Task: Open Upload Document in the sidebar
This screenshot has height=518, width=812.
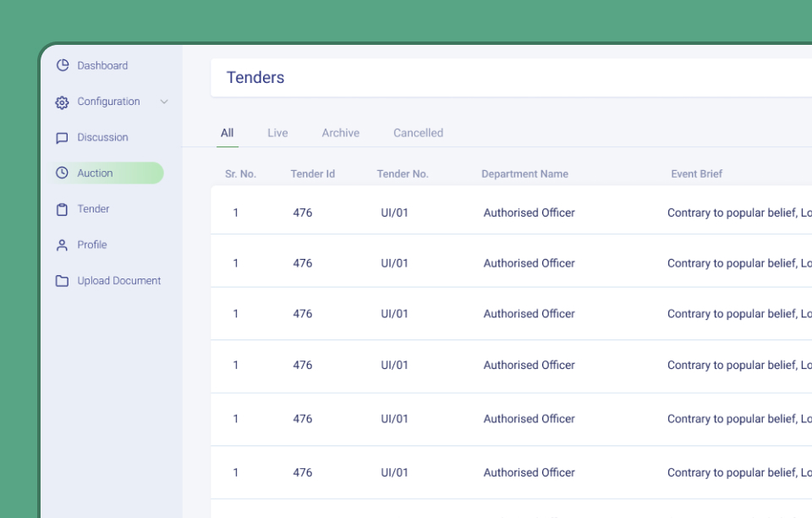Action: 119,280
